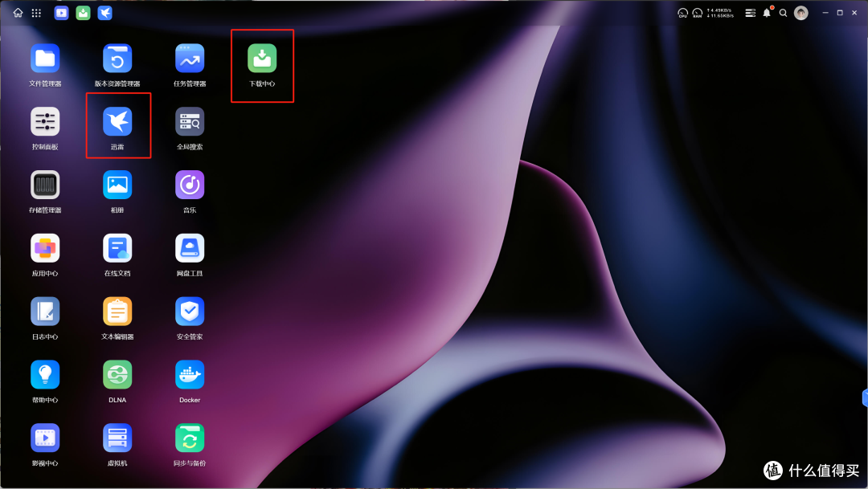
Task: Launch the 在线文档 online documents app
Action: click(117, 248)
